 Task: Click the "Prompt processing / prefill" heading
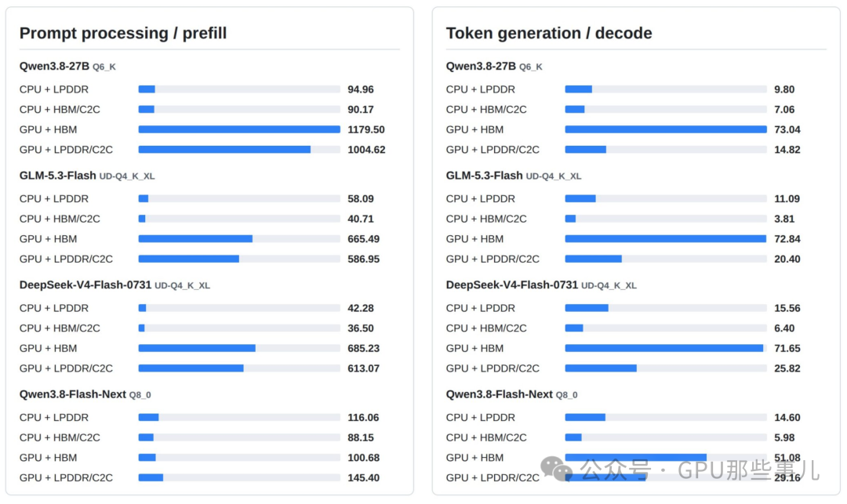123,33
